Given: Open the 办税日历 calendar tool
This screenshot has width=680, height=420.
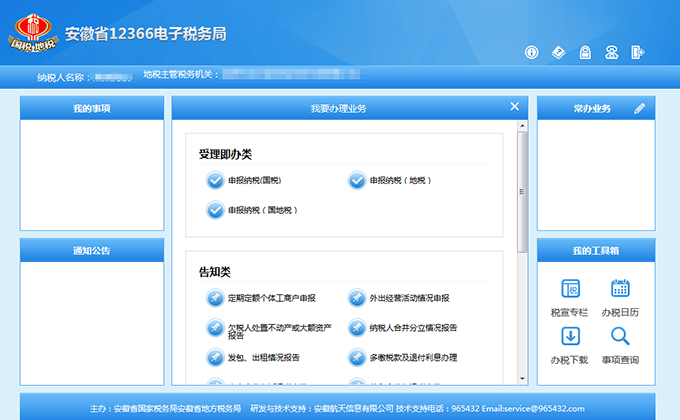Looking at the screenshot, I should pos(620,296).
